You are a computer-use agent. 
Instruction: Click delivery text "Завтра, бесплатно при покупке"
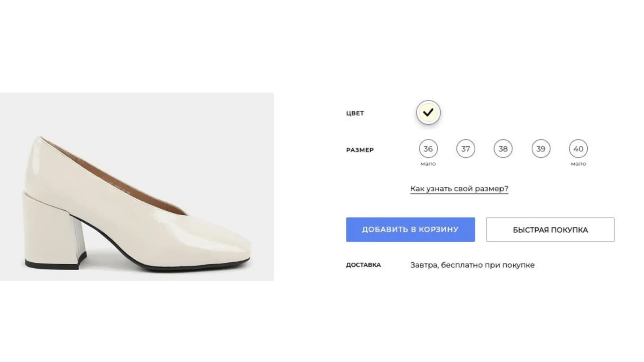[x=473, y=265]
